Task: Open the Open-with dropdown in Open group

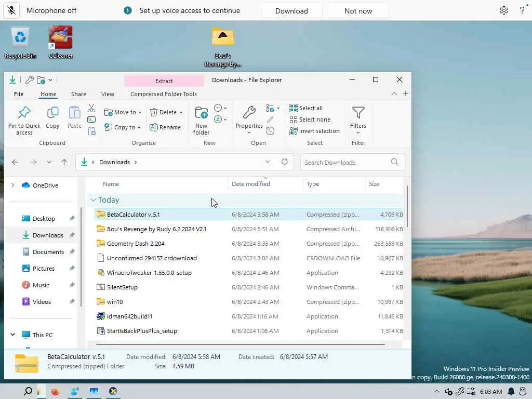Action: tap(273, 108)
